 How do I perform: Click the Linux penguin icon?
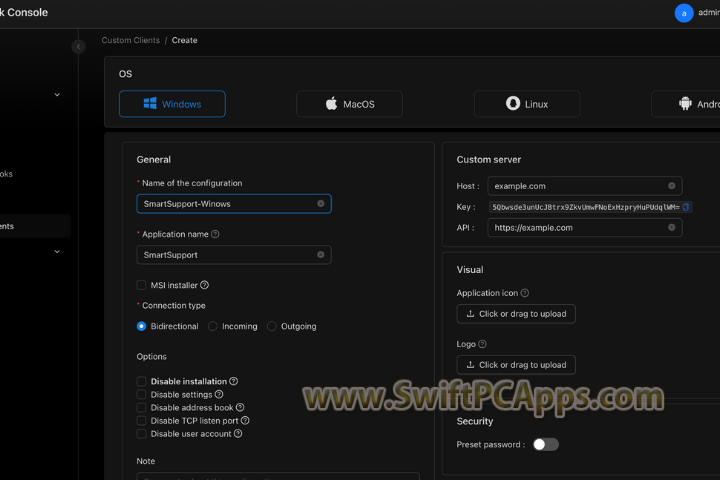tap(512, 103)
